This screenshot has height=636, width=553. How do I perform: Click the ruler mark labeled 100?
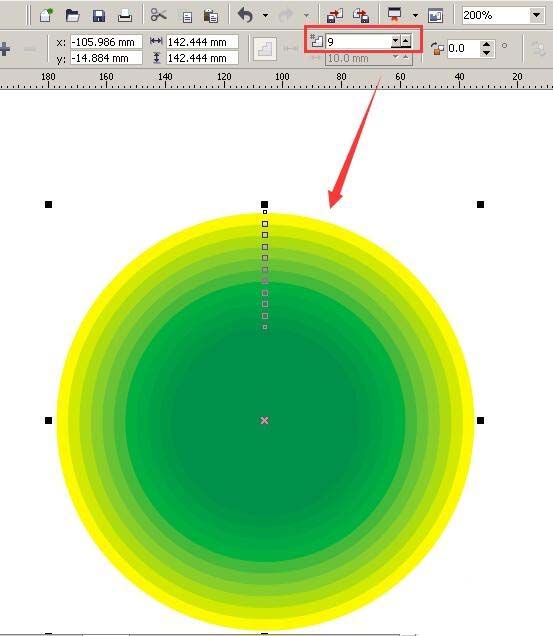(x=282, y=77)
